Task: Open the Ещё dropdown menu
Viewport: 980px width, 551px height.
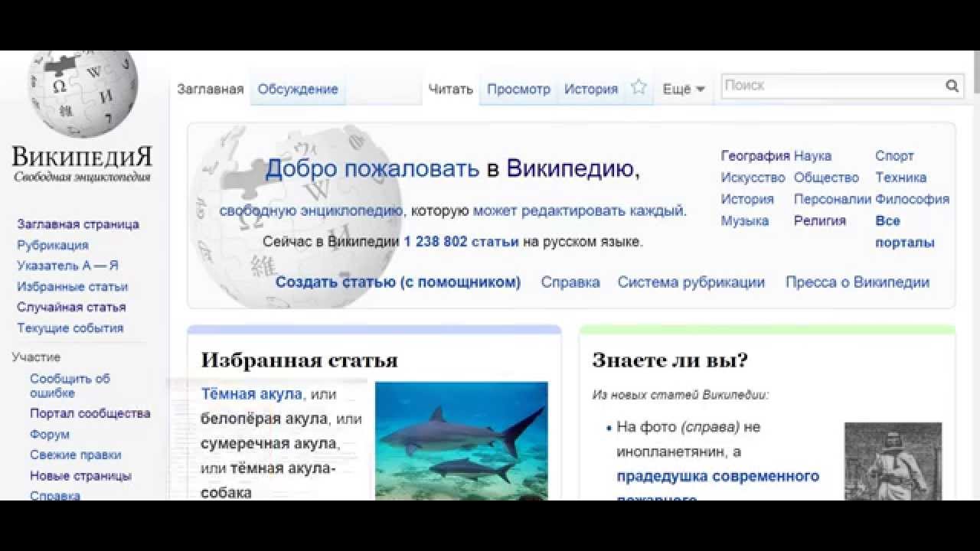Action: (683, 89)
